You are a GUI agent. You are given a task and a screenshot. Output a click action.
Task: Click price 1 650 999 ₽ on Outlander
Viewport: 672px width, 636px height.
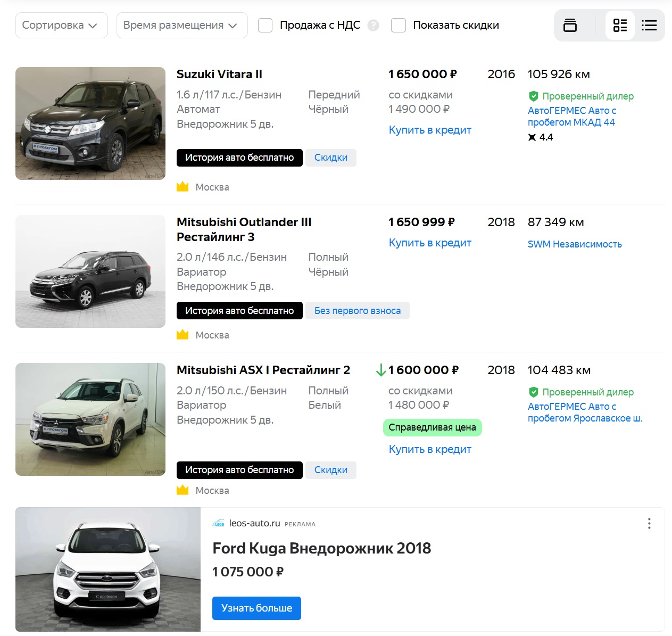[422, 222]
